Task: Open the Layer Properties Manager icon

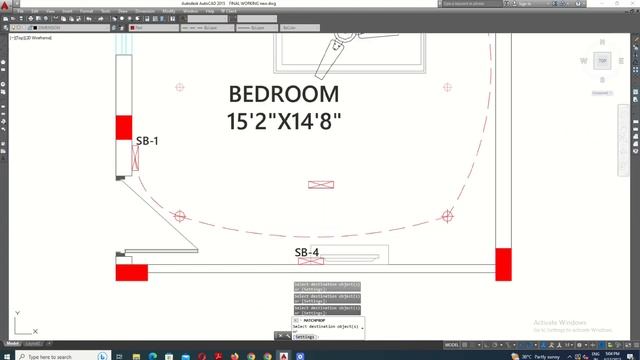Action: coord(5,28)
